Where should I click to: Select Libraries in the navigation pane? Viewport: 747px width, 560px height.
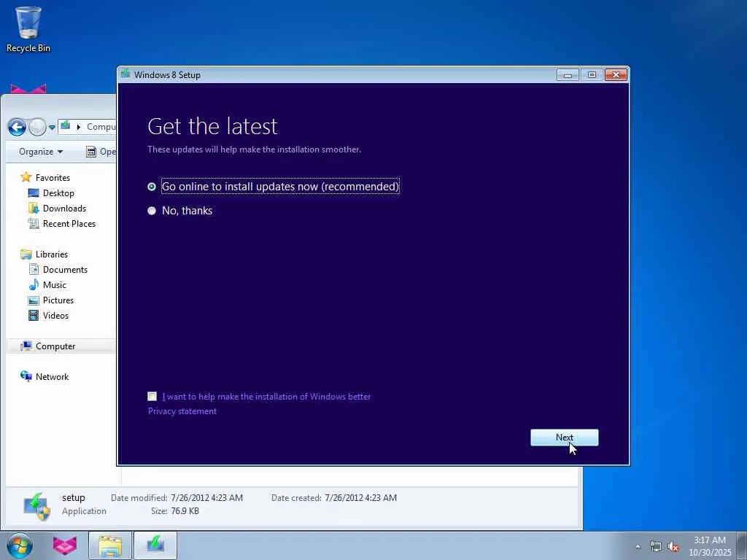pos(52,254)
